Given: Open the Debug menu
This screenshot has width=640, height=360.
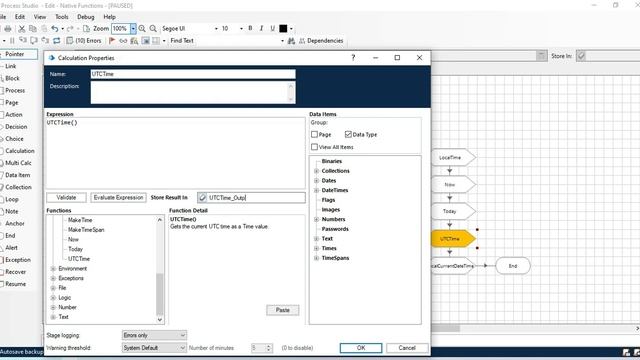Looking at the screenshot, I should tap(86, 17).
